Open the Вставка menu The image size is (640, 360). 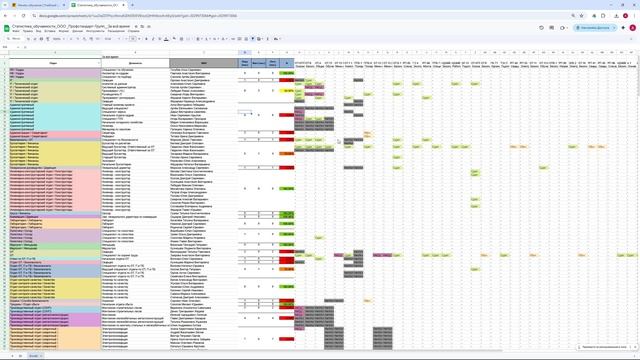point(50,31)
